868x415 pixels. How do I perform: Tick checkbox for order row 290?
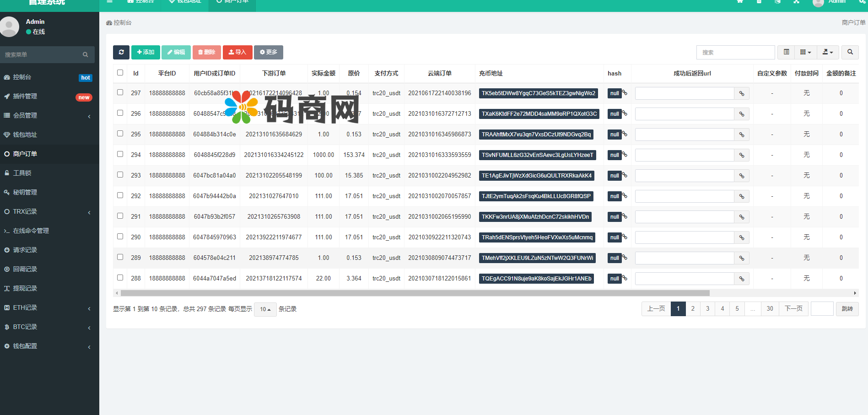(x=120, y=237)
